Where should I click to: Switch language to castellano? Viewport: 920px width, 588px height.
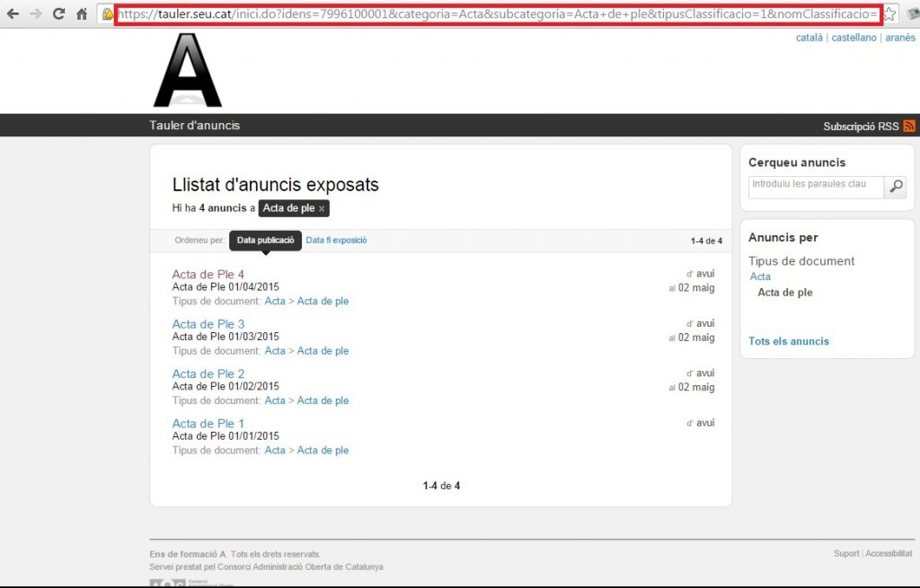pos(854,38)
